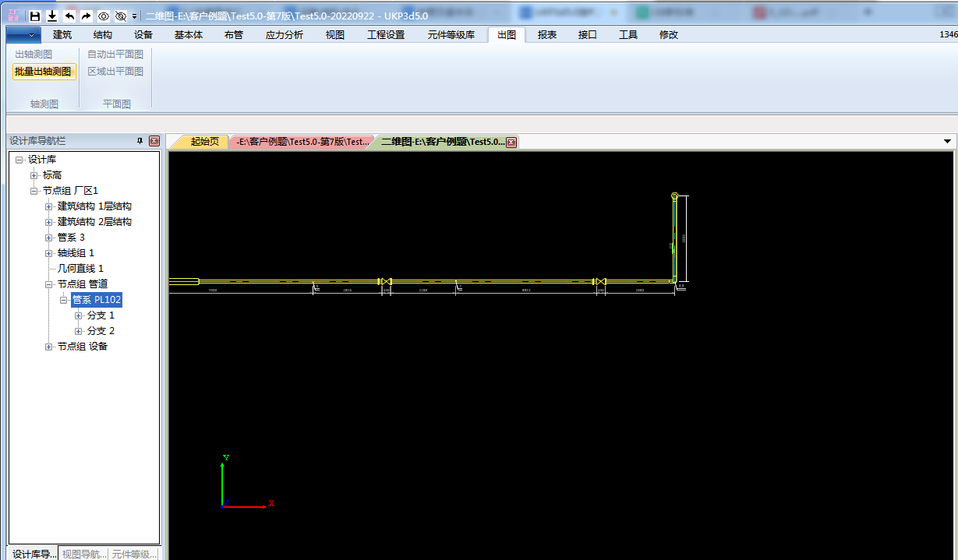Collapse the 节点组 厂区1 node
958x560 pixels.
point(34,191)
